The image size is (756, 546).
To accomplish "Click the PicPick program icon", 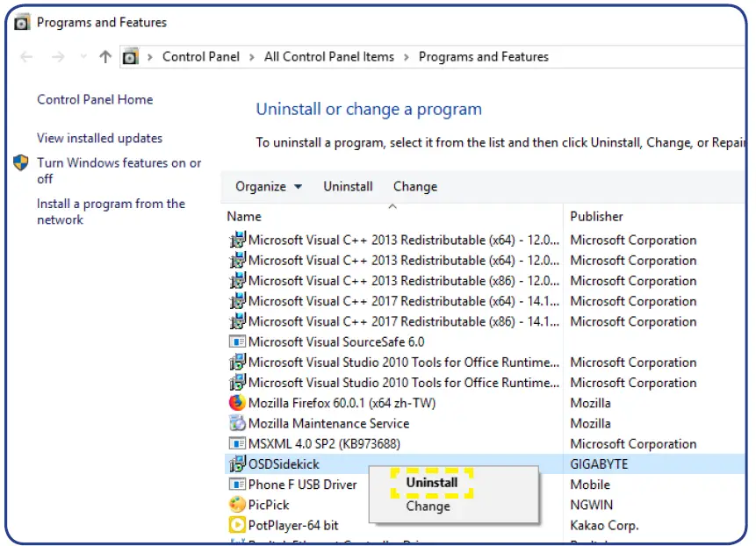I will 237,505.
